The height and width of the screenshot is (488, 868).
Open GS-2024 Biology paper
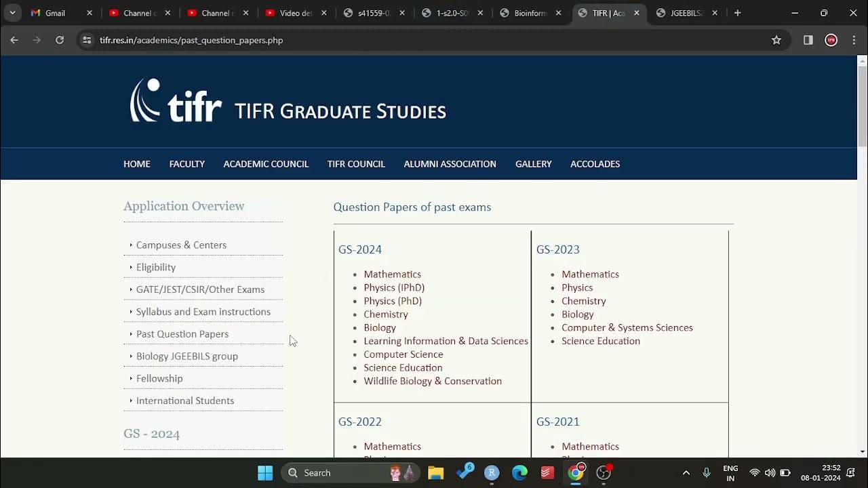[x=380, y=327]
